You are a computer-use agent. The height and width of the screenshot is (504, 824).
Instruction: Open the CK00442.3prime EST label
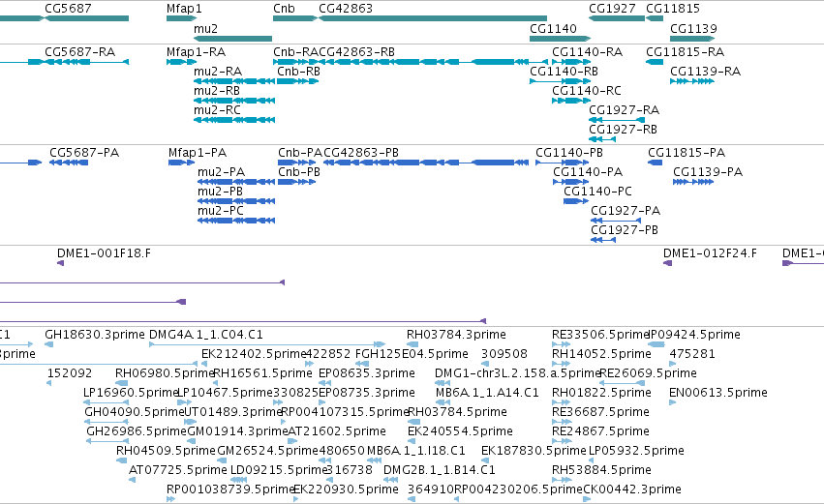[632, 490]
